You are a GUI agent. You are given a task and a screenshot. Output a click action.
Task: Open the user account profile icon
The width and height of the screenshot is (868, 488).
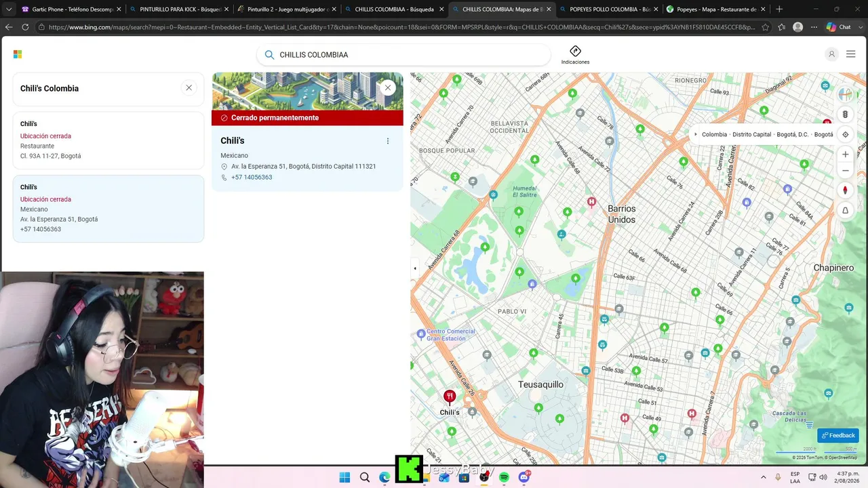pos(831,54)
